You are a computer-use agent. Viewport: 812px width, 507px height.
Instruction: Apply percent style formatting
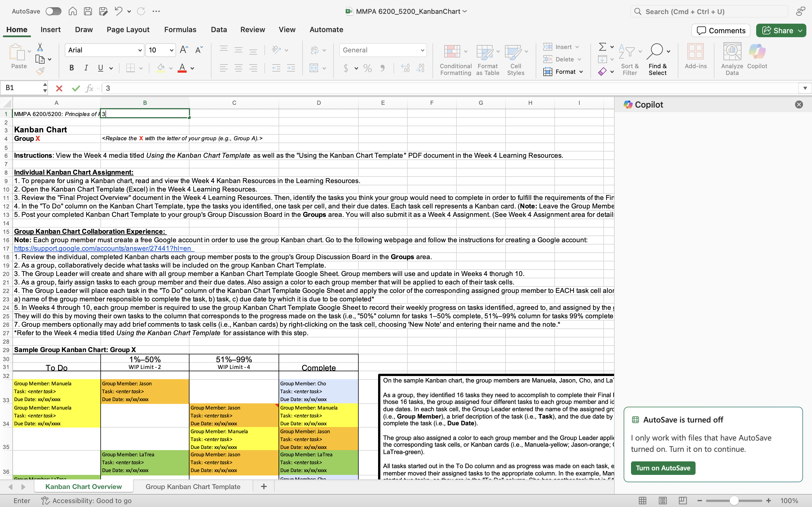click(x=367, y=68)
